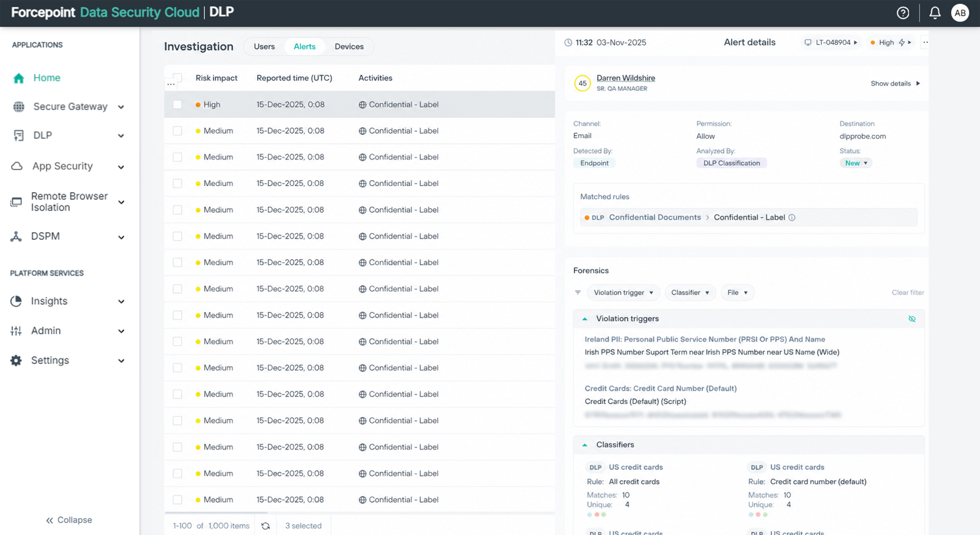
Task: Collapse the Classifiers section
Action: tap(585, 445)
